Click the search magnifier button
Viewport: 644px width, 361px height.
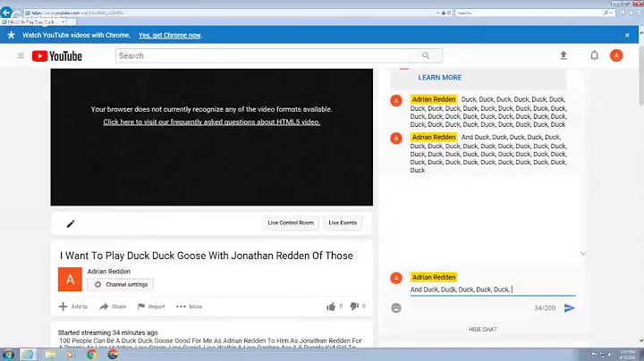coord(426,55)
